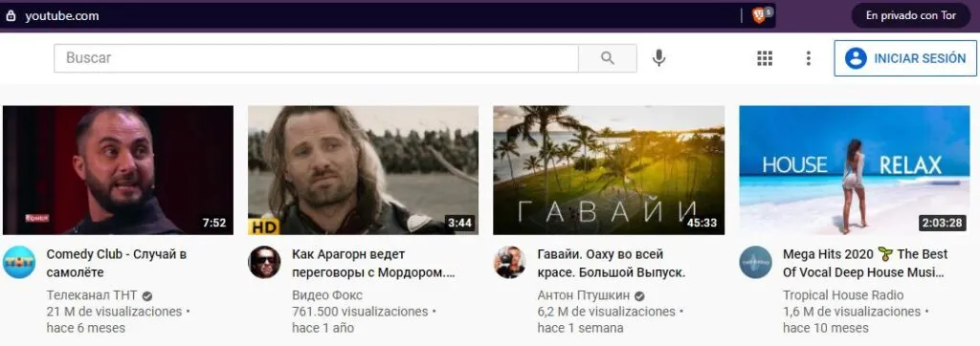Open Tropical House Radio channel avatar
Viewport: 980px width, 346px height.
pos(756,262)
